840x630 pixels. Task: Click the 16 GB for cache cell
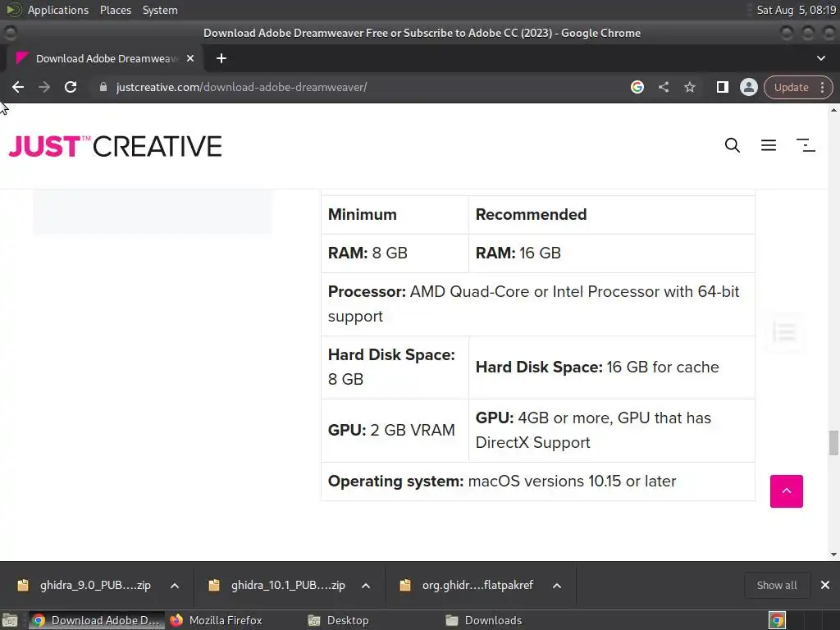tap(612, 367)
